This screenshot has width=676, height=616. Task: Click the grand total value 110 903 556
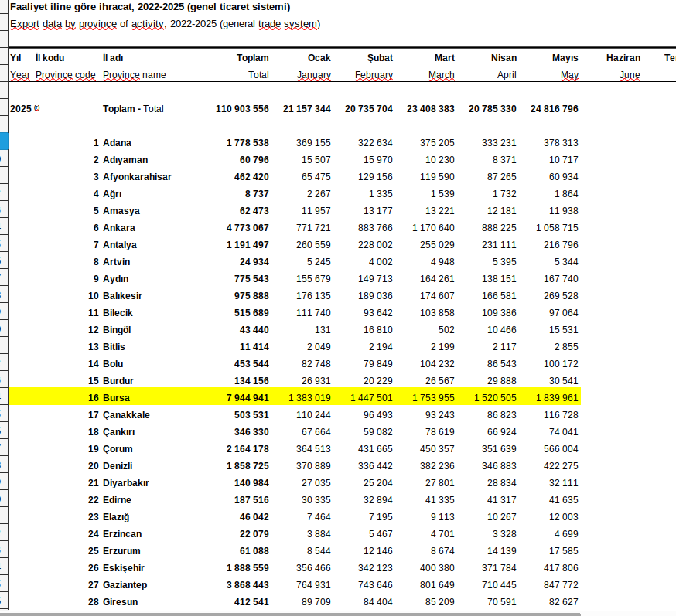click(x=242, y=109)
